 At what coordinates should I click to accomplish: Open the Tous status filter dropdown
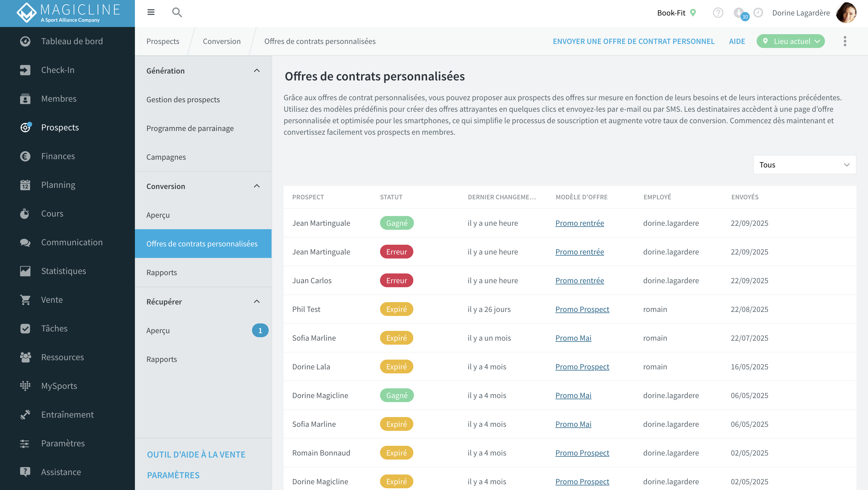[805, 165]
